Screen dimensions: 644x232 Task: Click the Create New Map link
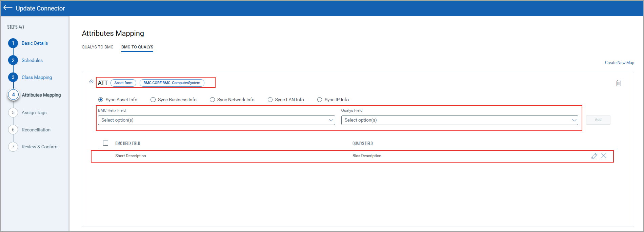(x=619, y=63)
